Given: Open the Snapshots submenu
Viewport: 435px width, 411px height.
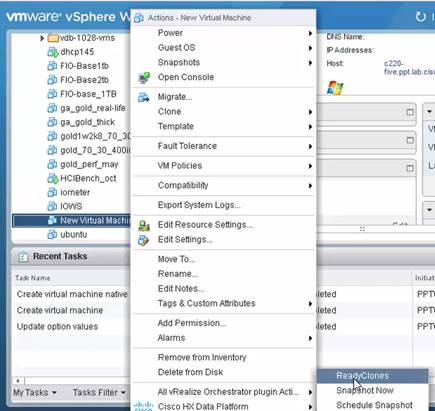Looking at the screenshot, I should [224, 62].
